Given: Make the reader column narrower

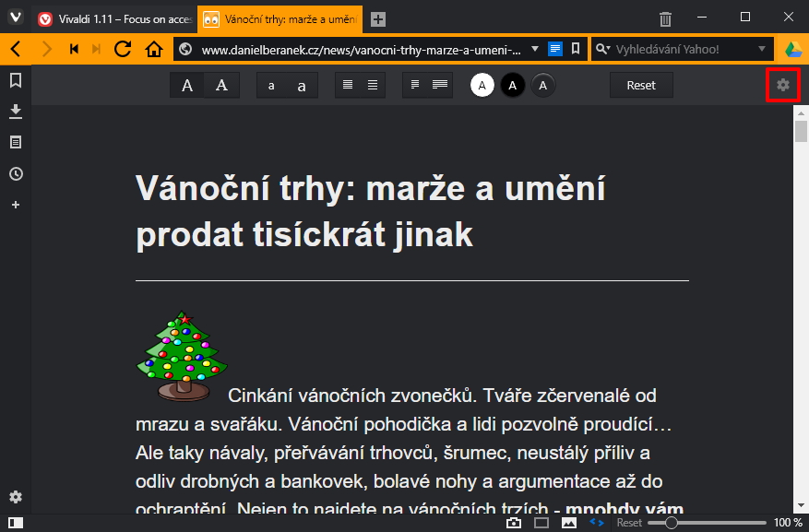Looking at the screenshot, I should (x=415, y=85).
